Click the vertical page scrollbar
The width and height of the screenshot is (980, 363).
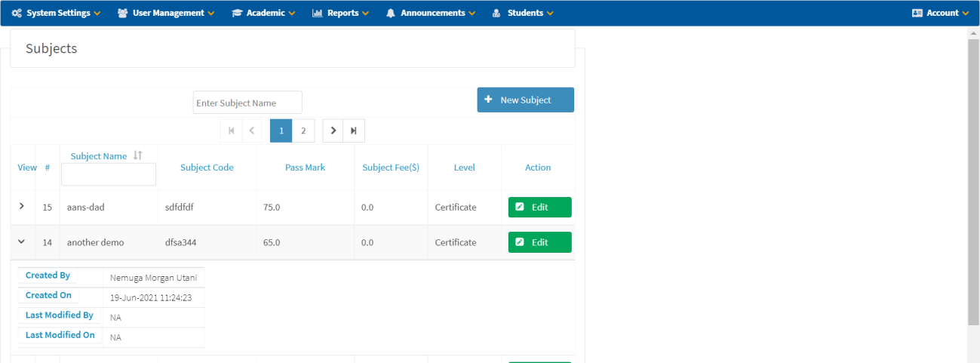tap(973, 181)
